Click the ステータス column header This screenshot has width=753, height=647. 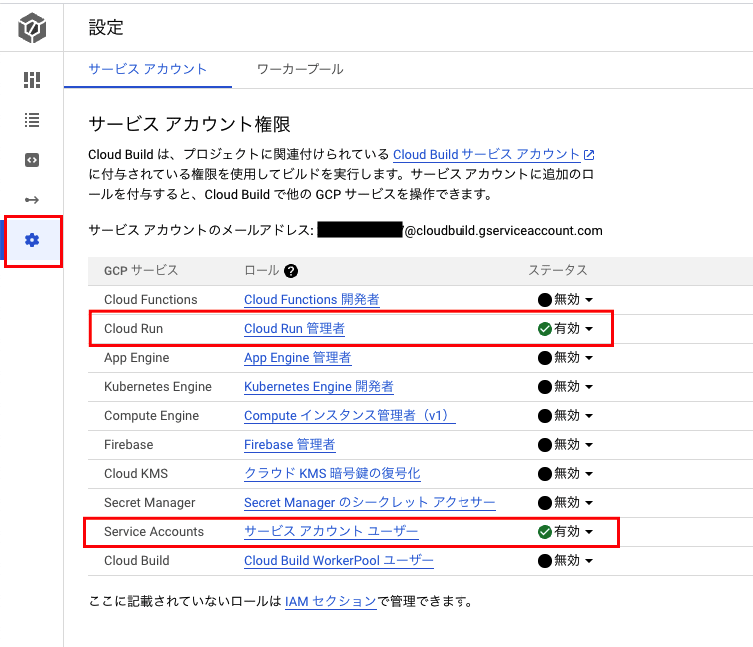point(558,271)
